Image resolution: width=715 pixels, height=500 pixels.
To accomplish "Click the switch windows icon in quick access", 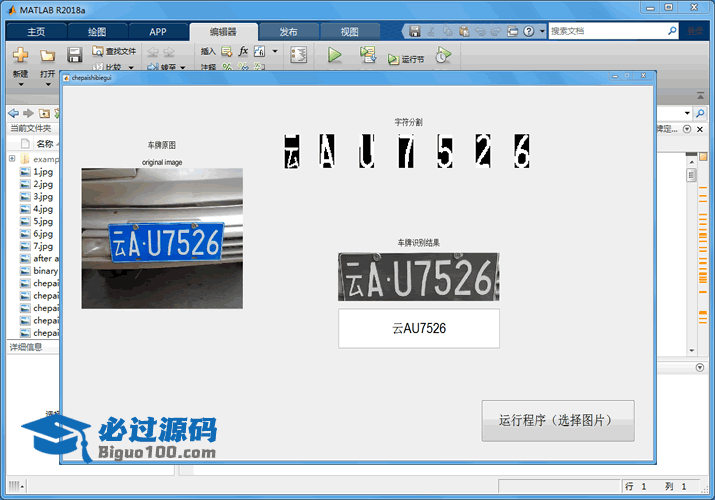I will (x=513, y=31).
